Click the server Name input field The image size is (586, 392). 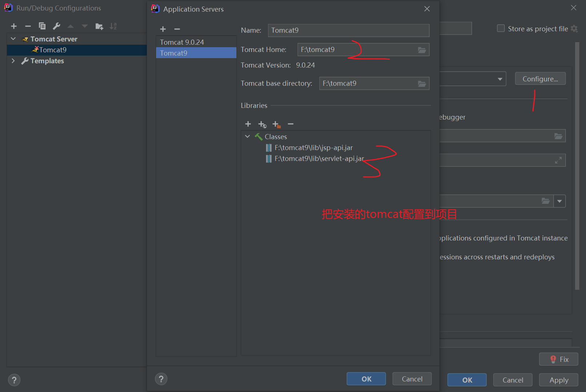pos(348,31)
